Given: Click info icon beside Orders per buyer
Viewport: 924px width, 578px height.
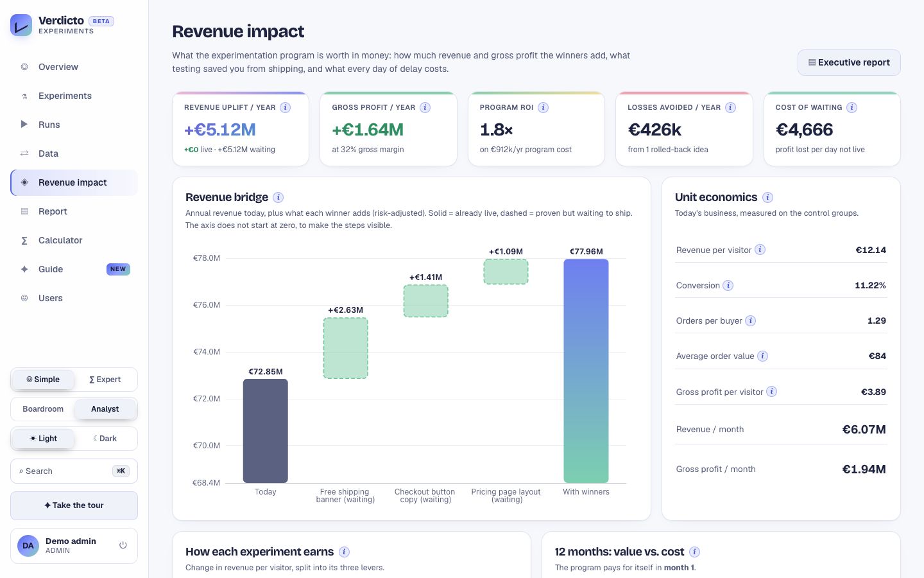Looking at the screenshot, I should pyautogui.click(x=750, y=320).
